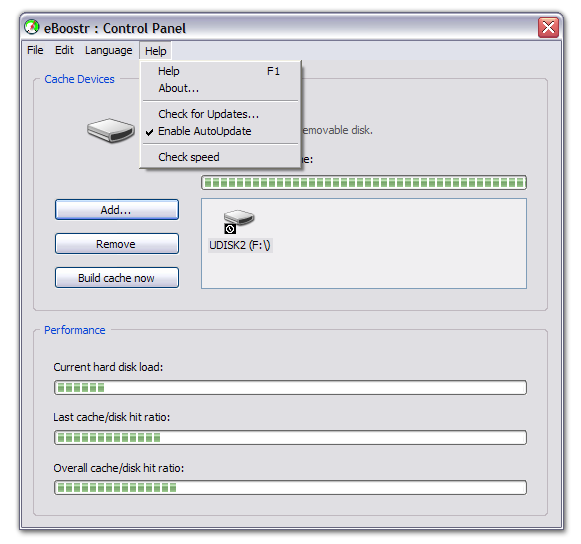Select the UDISK2 (F:\) label
This screenshot has height=544, width=581.
point(240,245)
